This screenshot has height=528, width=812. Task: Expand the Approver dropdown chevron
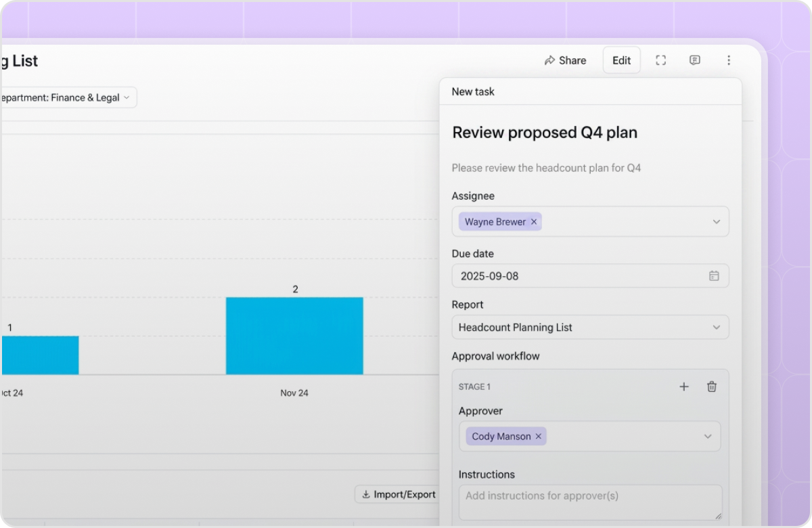pos(708,437)
